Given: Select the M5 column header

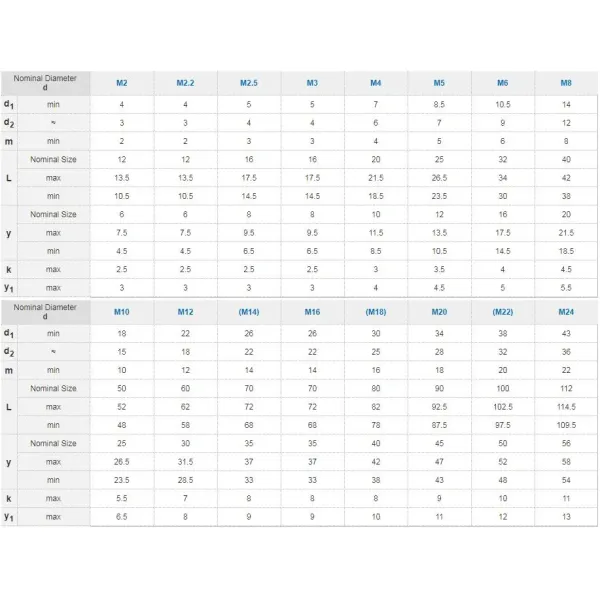Looking at the screenshot, I should click(439, 83).
